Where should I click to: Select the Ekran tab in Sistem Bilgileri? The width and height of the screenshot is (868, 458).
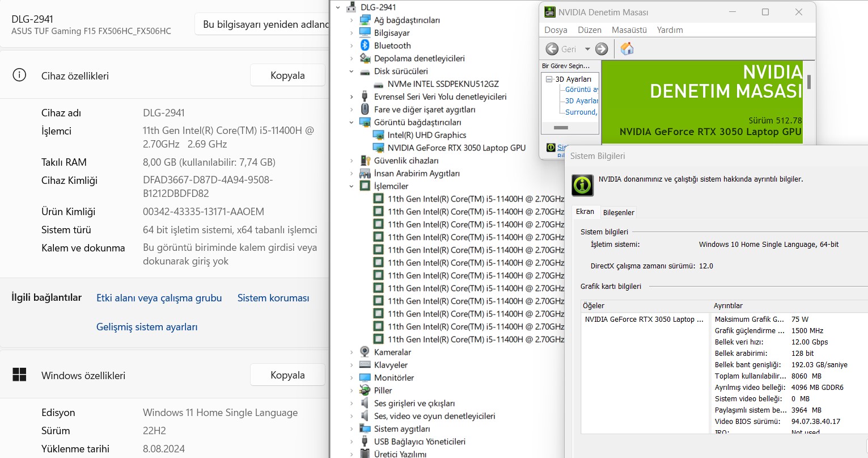(x=585, y=212)
